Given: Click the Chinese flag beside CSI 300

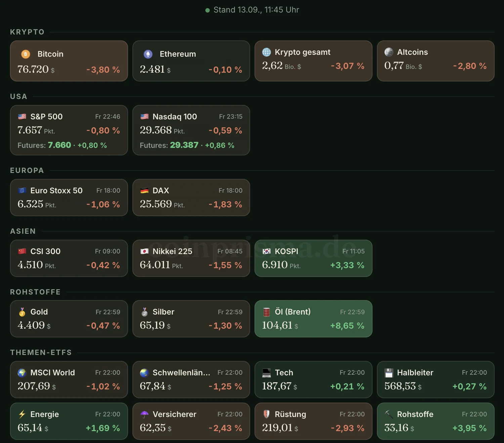Looking at the screenshot, I should click(x=22, y=251).
